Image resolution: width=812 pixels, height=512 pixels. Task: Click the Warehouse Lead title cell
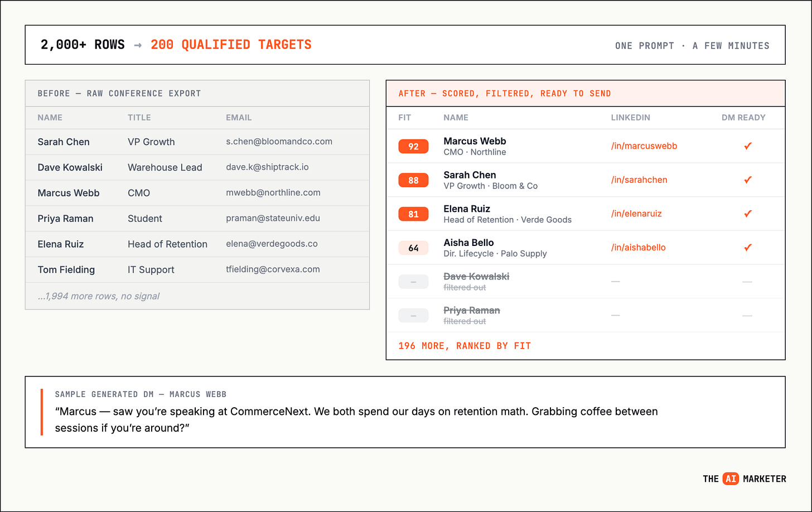165,167
